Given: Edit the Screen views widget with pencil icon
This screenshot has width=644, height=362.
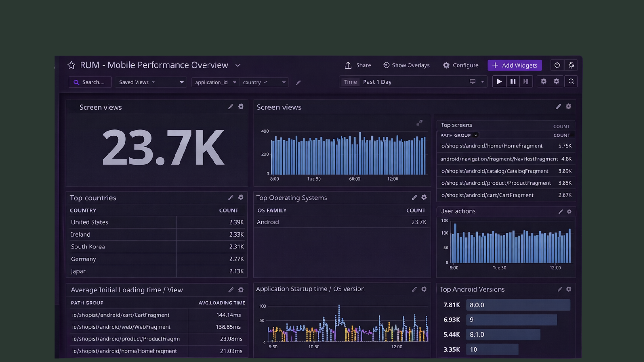Looking at the screenshot, I should (x=231, y=107).
